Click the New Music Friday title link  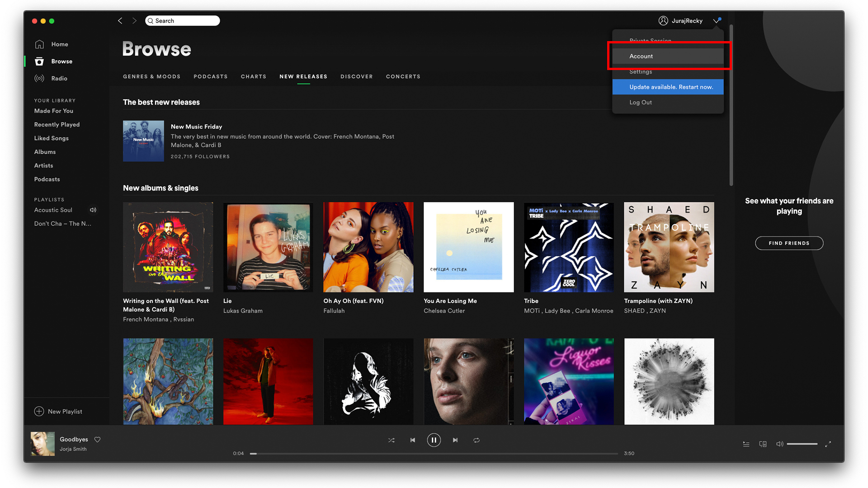tap(197, 127)
